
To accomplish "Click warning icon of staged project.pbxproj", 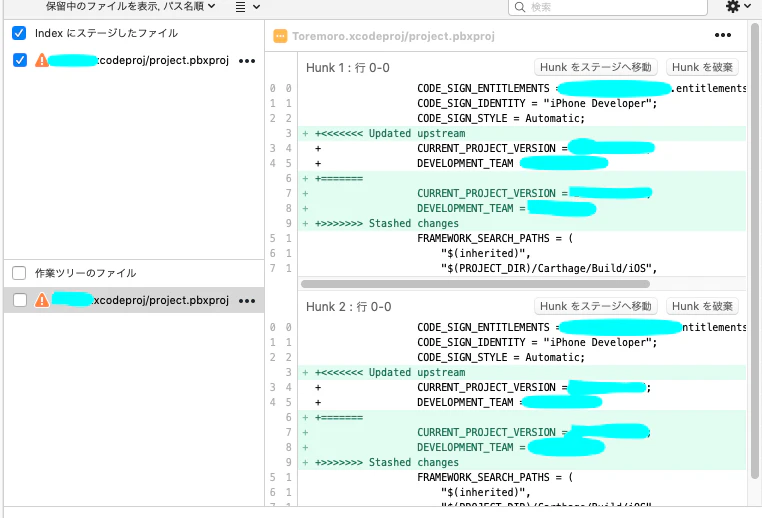I will click(42, 60).
